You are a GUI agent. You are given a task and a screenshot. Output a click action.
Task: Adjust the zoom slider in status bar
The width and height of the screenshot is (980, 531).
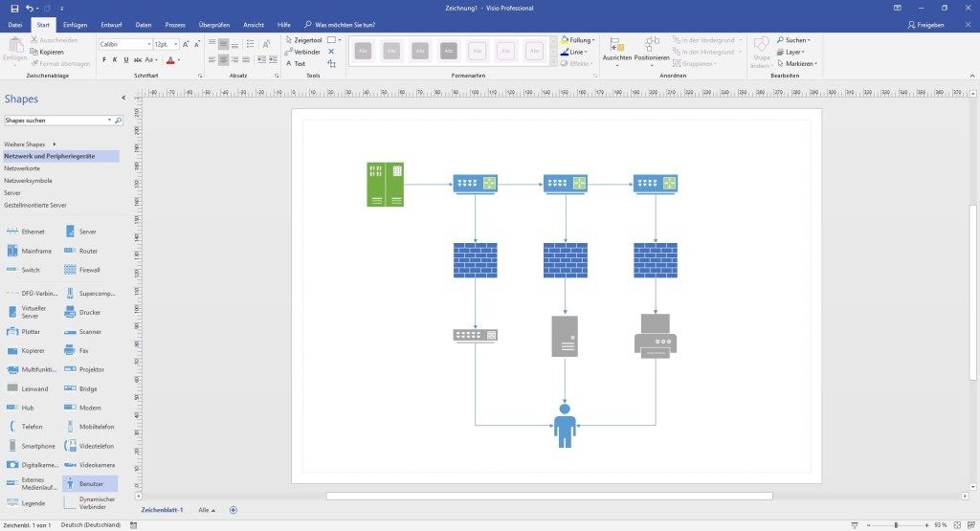[x=896, y=525]
